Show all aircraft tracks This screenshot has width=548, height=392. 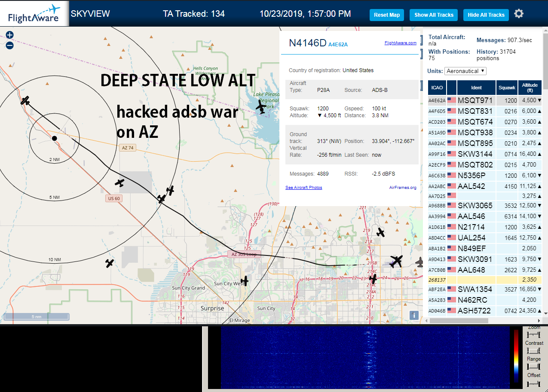point(434,15)
